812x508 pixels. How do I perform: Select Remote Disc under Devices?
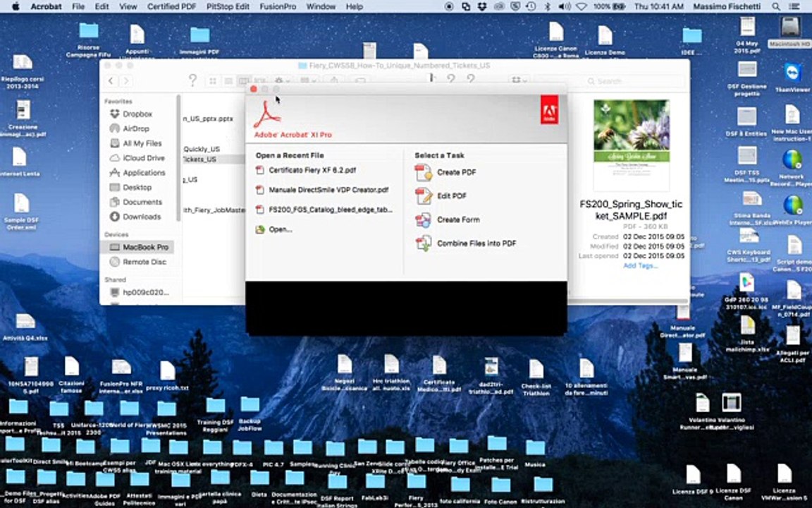[144, 262]
